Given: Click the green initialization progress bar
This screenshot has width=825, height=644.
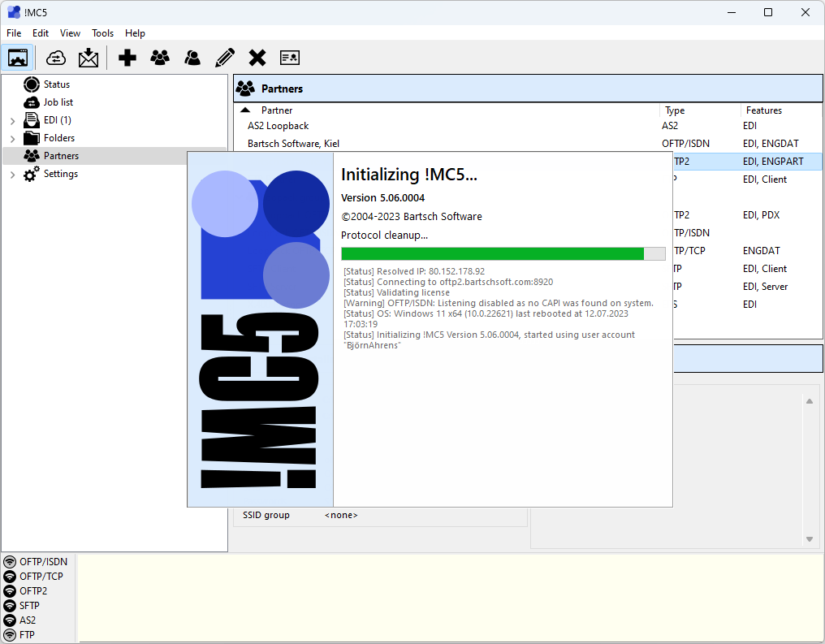Looking at the screenshot, I should [x=503, y=253].
